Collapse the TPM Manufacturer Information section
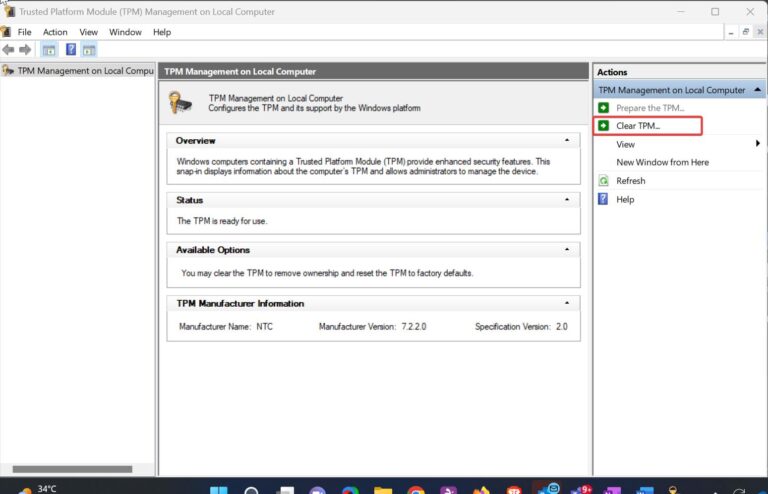Image resolution: width=768 pixels, height=494 pixels. [567, 303]
